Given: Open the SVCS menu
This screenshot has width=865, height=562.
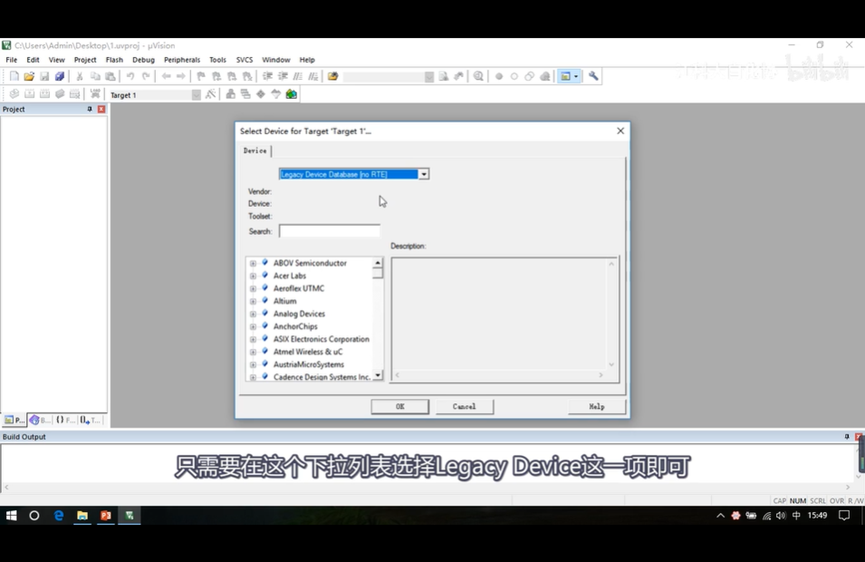Looking at the screenshot, I should coord(244,60).
